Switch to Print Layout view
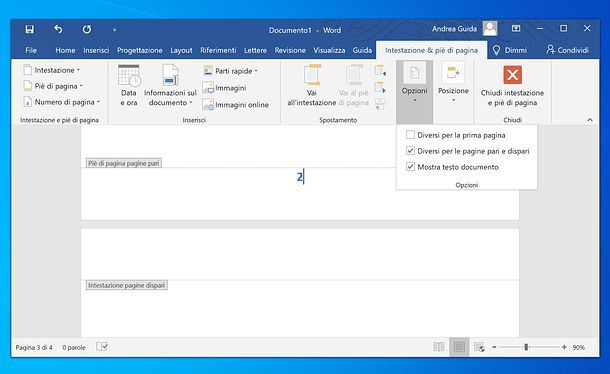This screenshot has height=374, width=610. [x=459, y=347]
